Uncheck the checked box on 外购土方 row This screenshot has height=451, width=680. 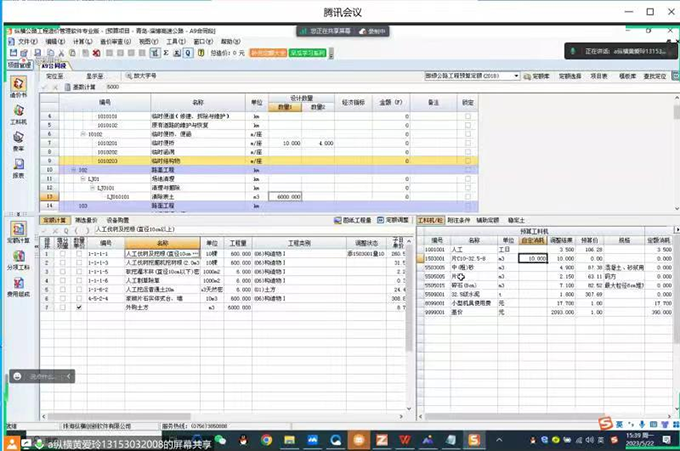(x=79, y=308)
